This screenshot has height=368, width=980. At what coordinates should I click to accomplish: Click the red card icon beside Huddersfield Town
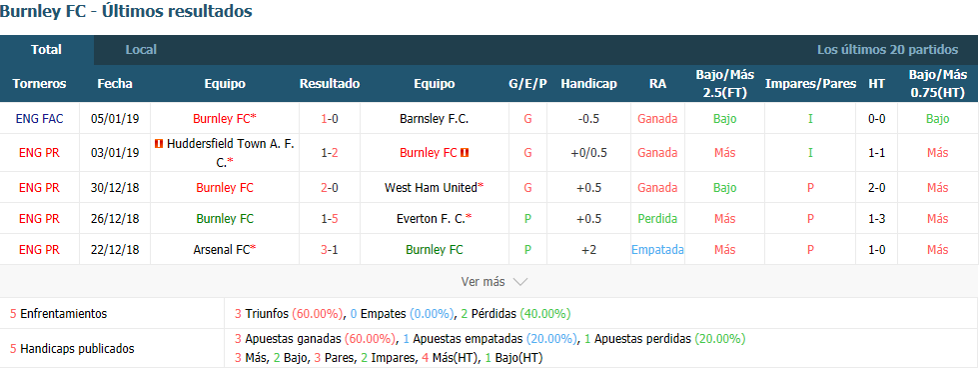(159, 144)
